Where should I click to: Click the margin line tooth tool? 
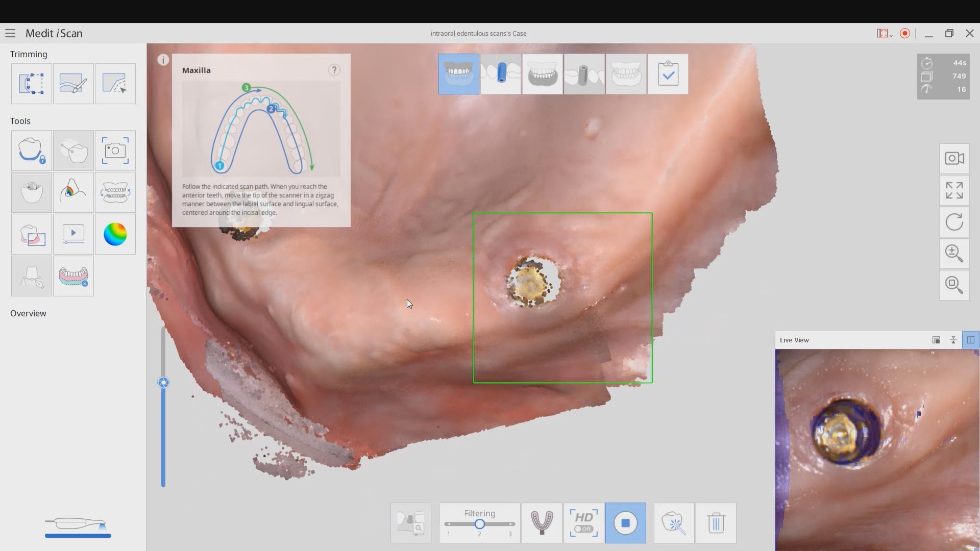[x=32, y=276]
